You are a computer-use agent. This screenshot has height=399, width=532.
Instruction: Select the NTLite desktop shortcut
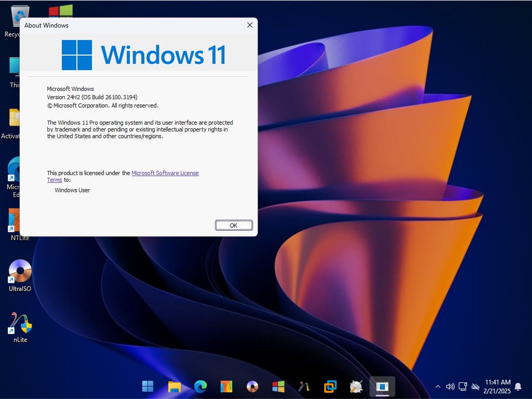pyautogui.click(x=19, y=224)
